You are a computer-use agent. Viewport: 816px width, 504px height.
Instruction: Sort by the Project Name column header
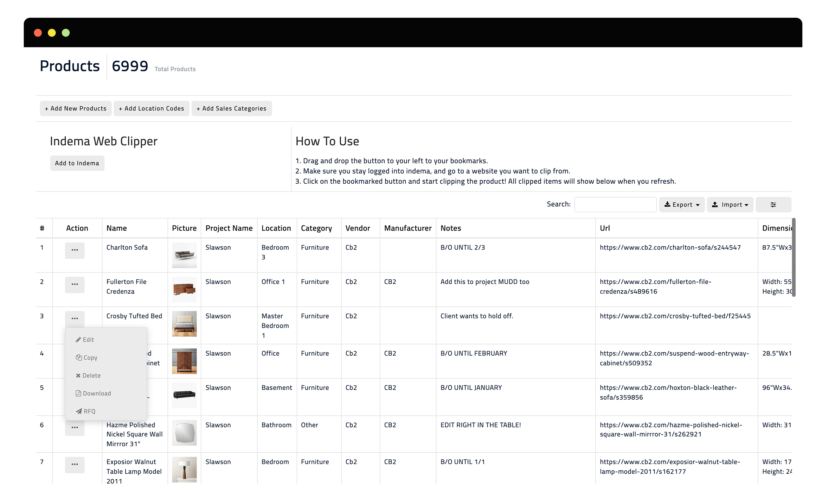(x=229, y=228)
